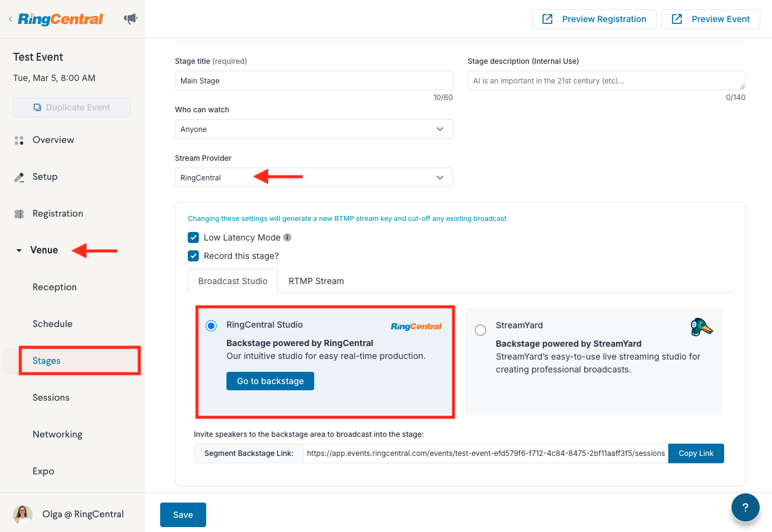Open Schedule under Venue
Viewport: 772px width, 532px height.
(x=53, y=324)
